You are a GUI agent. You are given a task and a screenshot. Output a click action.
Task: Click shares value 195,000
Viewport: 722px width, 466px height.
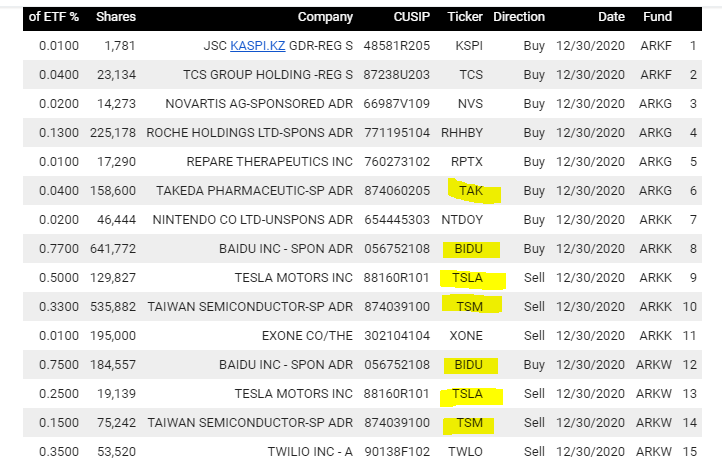coord(113,336)
